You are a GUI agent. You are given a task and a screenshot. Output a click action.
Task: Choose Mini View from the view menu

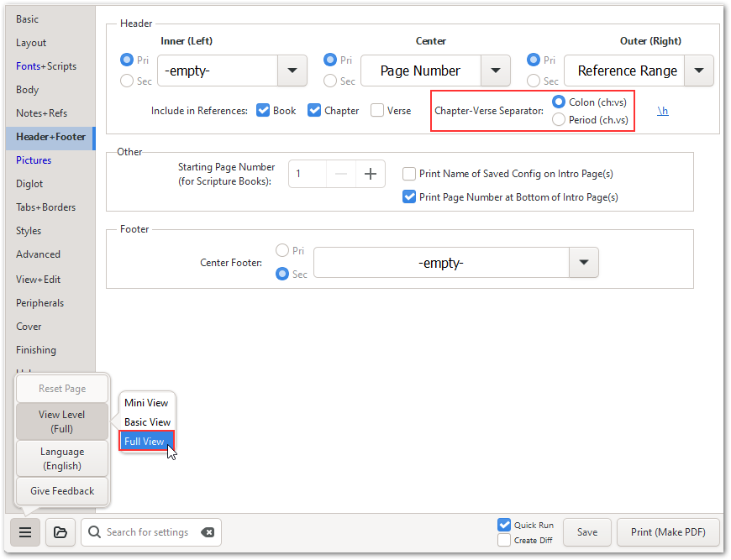click(146, 403)
